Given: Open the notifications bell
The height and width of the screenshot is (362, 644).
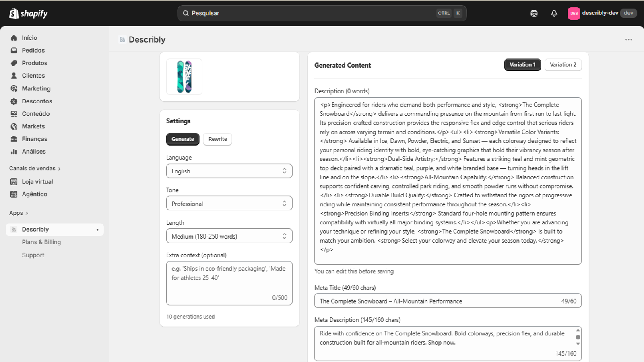Looking at the screenshot, I should 554,13.
